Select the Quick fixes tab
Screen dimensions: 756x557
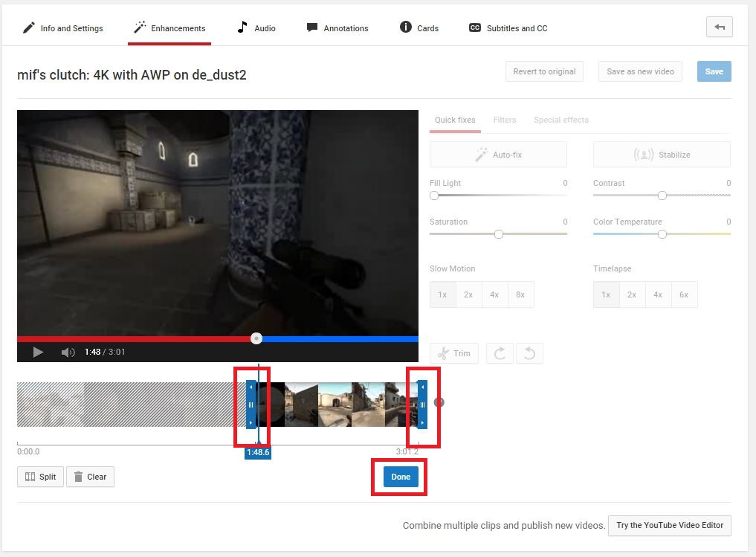pos(455,120)
